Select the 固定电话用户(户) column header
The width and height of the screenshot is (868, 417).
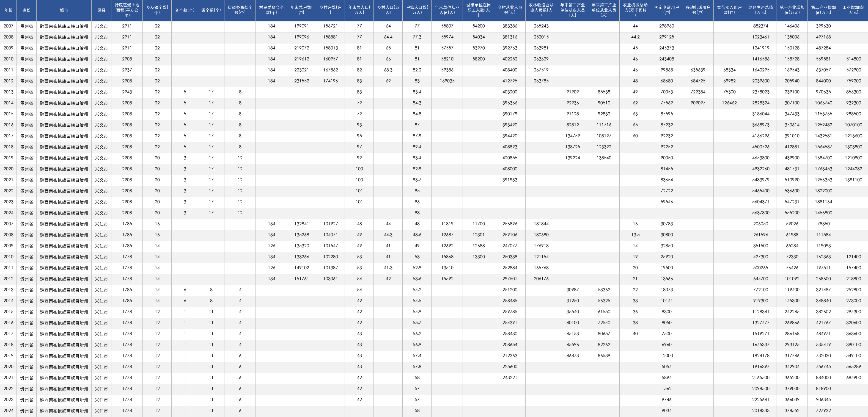tap(666, 10)
